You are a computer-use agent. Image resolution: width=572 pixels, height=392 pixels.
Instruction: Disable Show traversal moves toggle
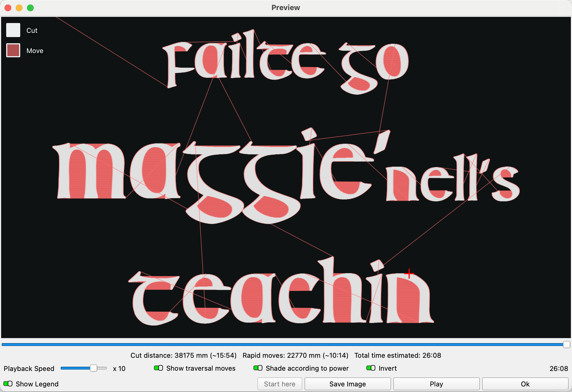click(x=158, y=368)
